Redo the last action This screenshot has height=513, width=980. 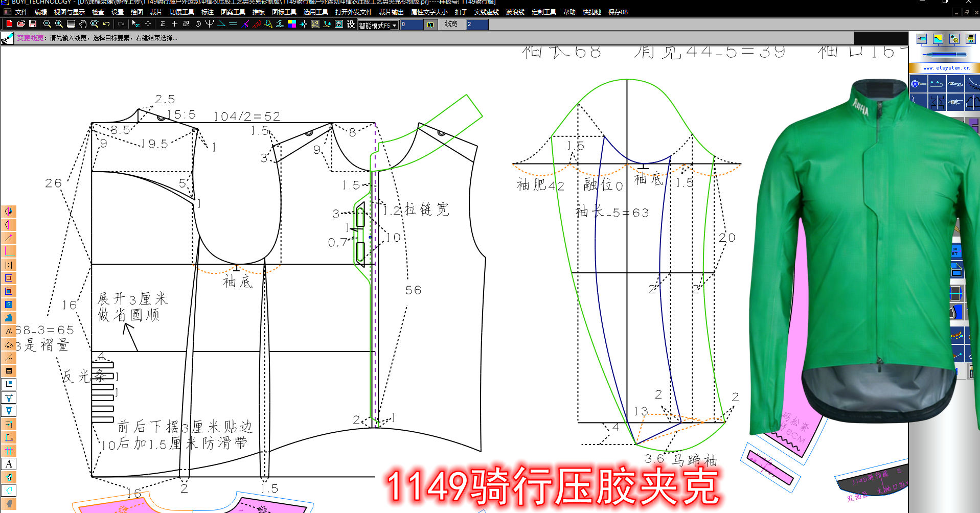pyautogui.click(x=121, y=24)
